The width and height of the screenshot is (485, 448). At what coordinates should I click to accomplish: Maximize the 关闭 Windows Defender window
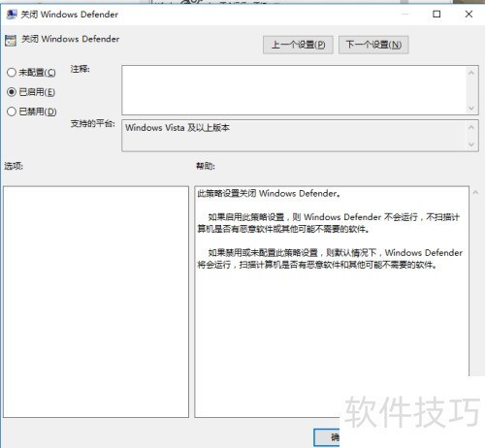pyautogui.click(x=436, y=14)
